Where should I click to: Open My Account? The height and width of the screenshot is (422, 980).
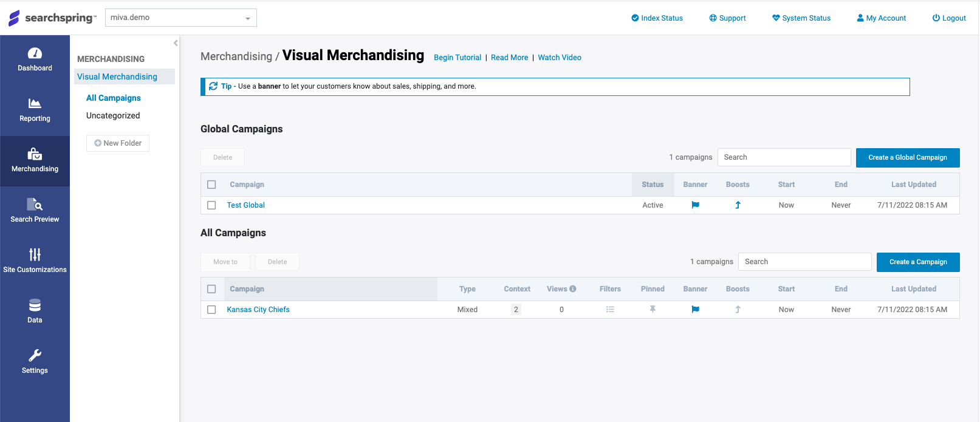pyautogui.click(x=881, y=18)
